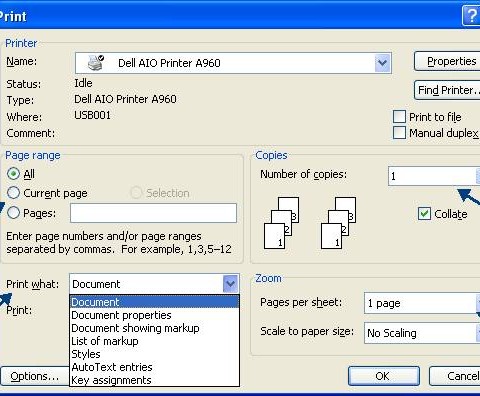The height and width of the screenshot is (396, 480).
Task: Choose Key assignments from the list
Action: pos(154,380)
